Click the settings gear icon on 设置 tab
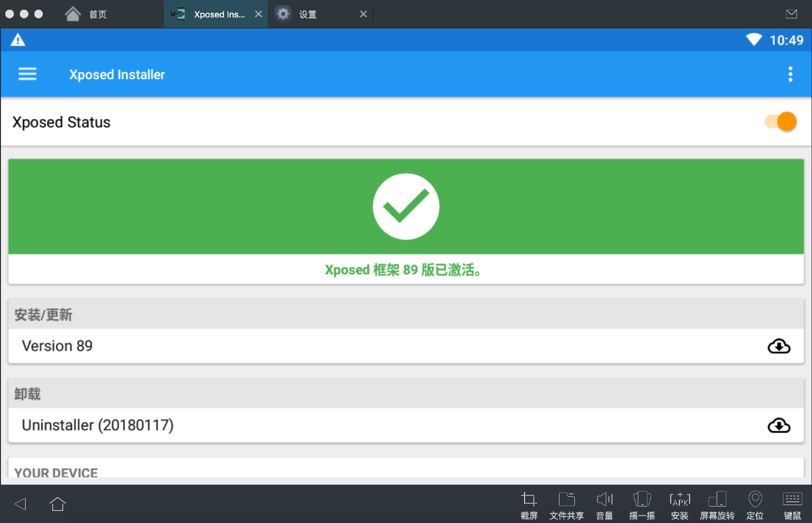 pos(283,14)
